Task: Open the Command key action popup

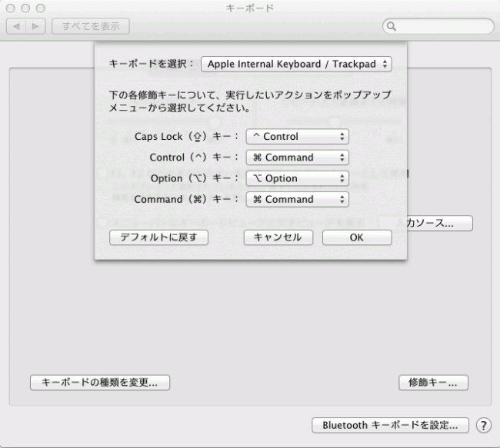Action: [297, 200]
